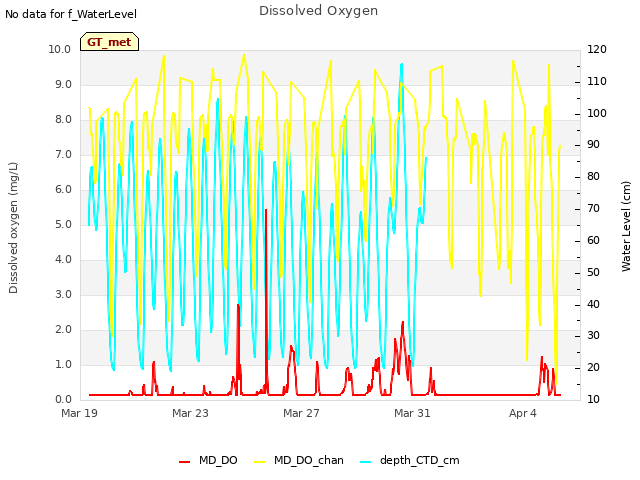Click the 50 water level axis value
Viewport: 640px width, 480px height.
click(593, 272)
